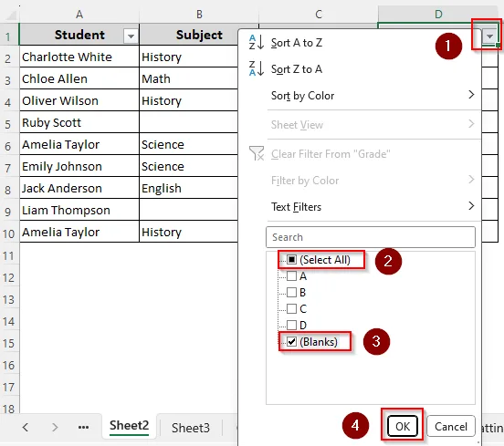
Task: Click cell containing Charlotte White
Action: coord(79,57)
